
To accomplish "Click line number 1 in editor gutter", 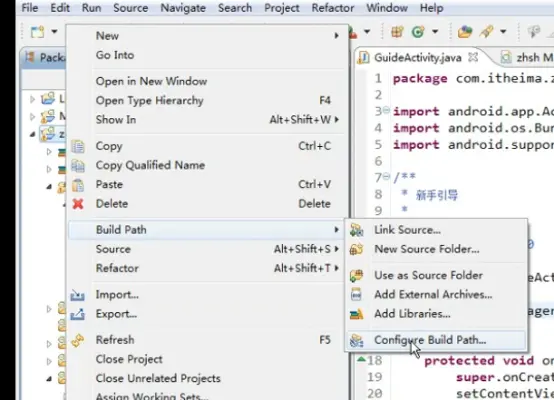I will point(378,78).
